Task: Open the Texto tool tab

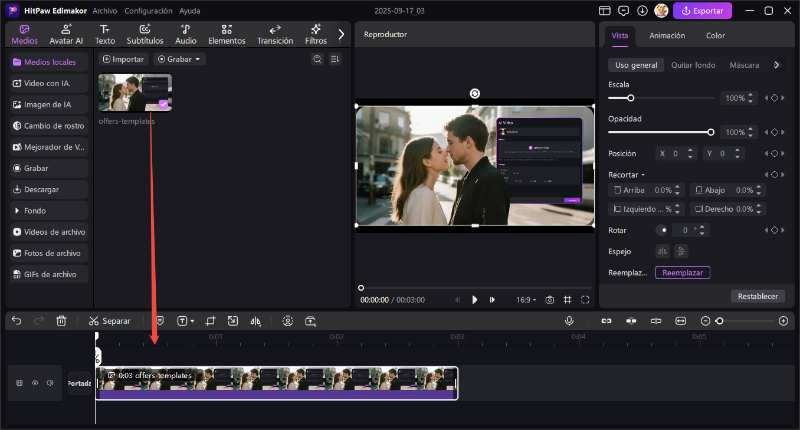Action: (x=105, y=35)
